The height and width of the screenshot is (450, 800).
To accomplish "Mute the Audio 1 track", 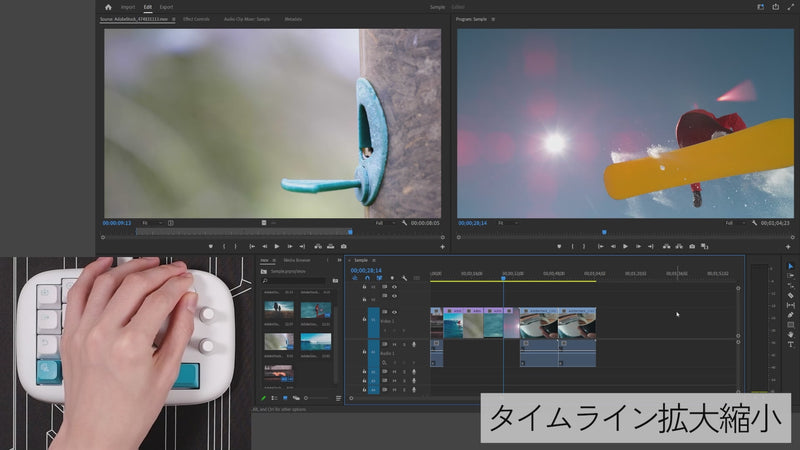I will (x=394, y=344).
